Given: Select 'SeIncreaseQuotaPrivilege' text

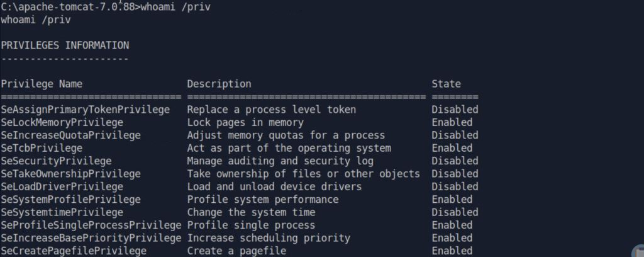Looking at the screenshot, I should coord(70,135).
